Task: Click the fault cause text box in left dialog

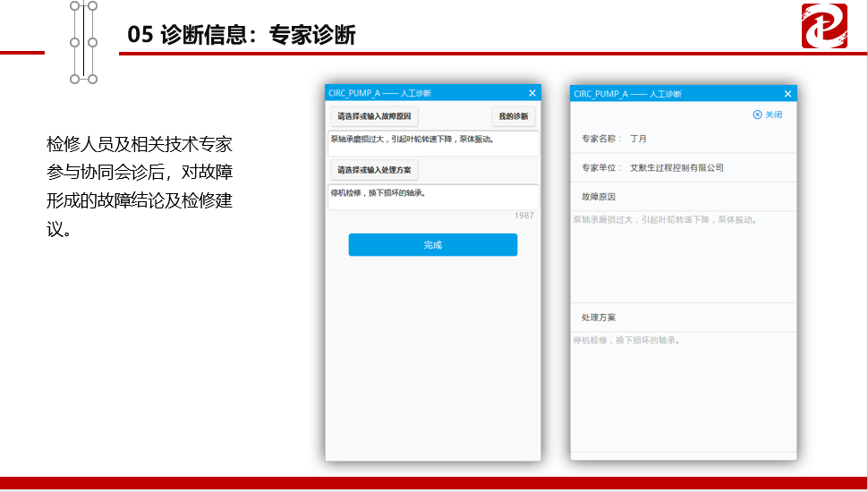Action: tap(433, 143)
